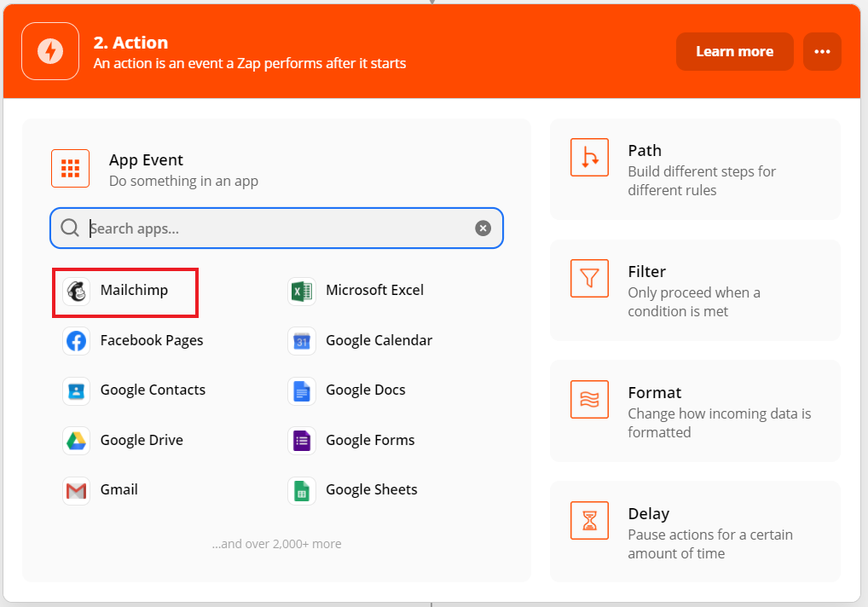Viewport: 868px width, 607px height.
Task: Click the lightning bolt Action icon
Action: (50, 51)
